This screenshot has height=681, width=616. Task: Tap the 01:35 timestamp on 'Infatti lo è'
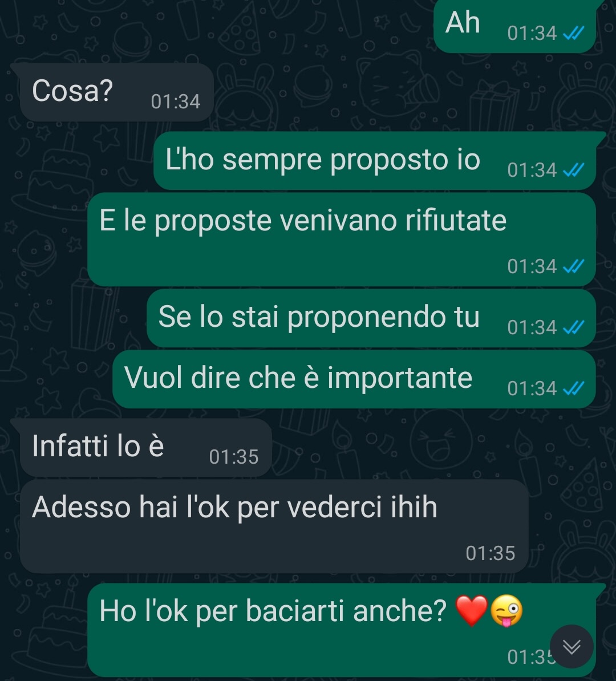[x=234, y=457]
